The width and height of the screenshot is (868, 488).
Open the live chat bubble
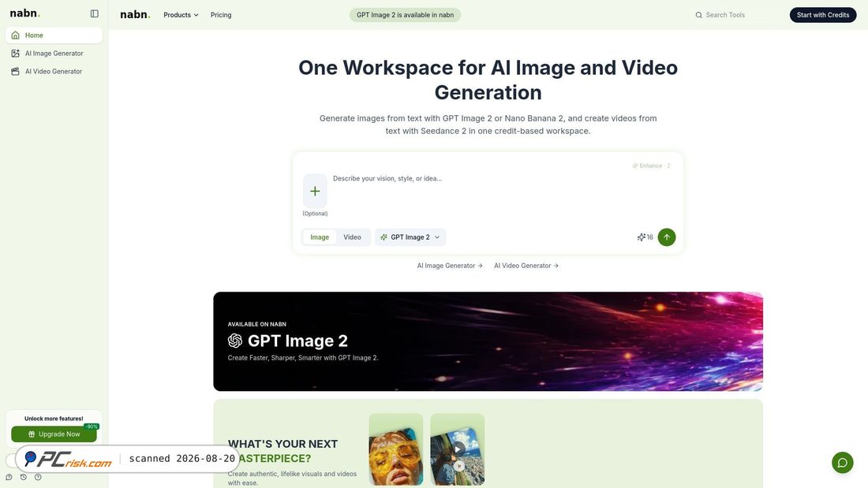pyautogui.click(x=843, y=463)
